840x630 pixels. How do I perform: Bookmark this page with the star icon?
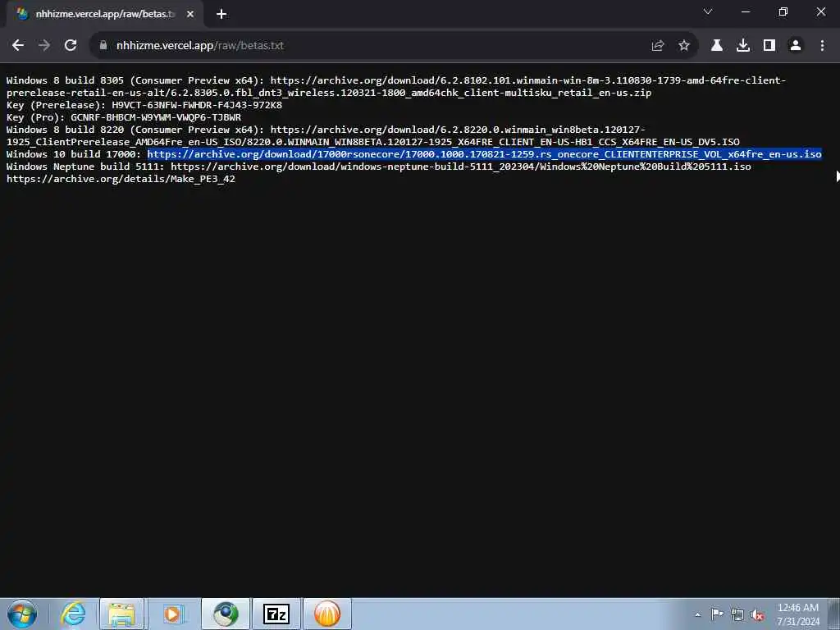click(684, 46)
